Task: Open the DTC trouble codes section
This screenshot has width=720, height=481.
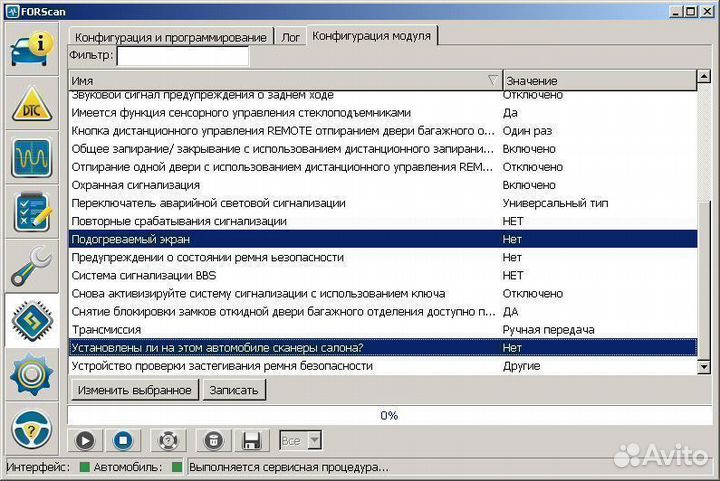Action: [x=32, y=103]
